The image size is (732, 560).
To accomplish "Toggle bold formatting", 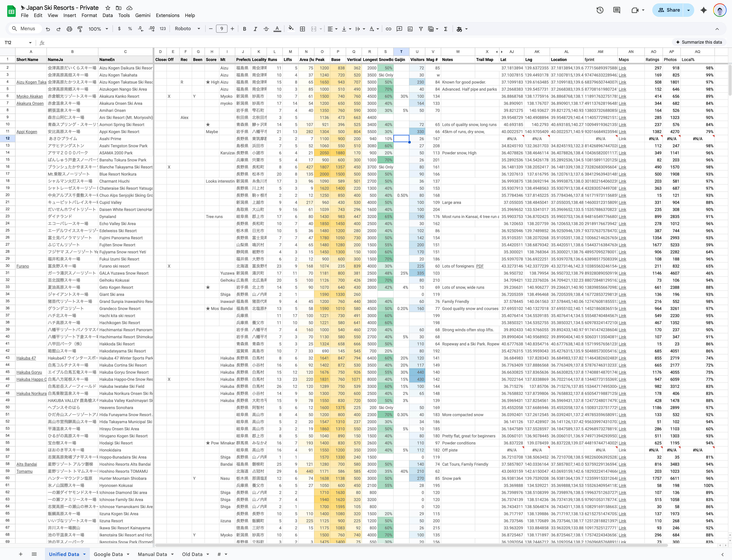I will 244,29.
